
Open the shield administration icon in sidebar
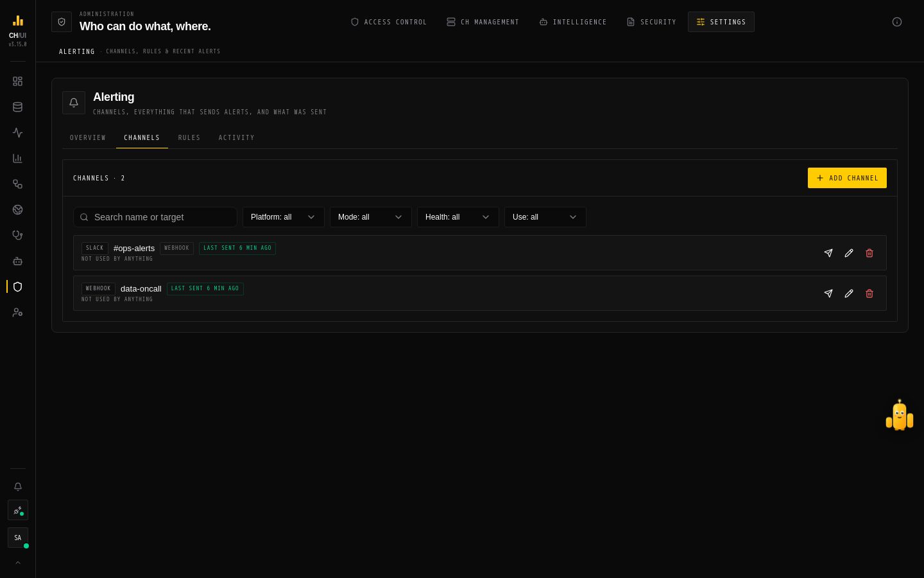coord(18,287)
